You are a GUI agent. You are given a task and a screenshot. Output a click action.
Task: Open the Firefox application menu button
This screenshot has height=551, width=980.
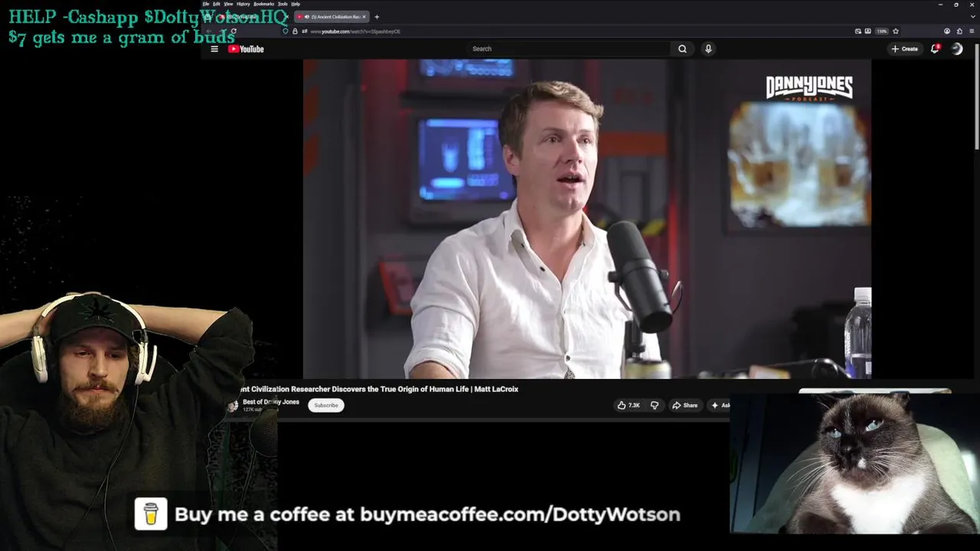(x=972, y=31)
